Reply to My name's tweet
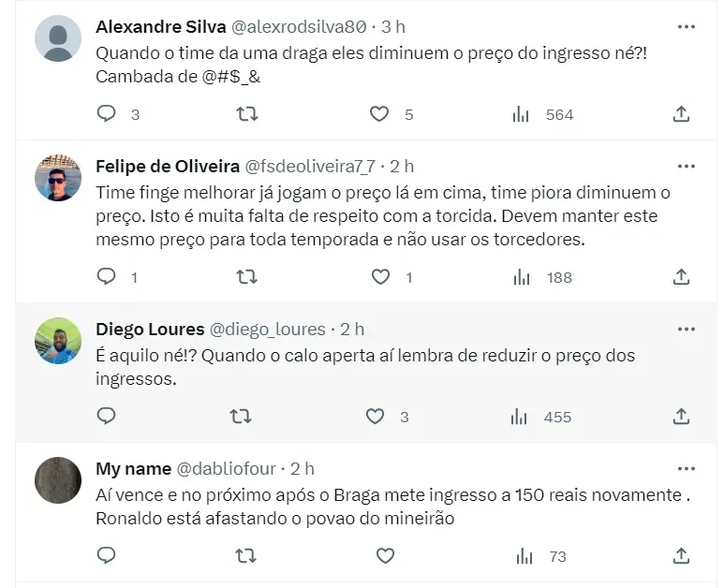The width and height of the screenshot is (724, 588). point(107,555)
